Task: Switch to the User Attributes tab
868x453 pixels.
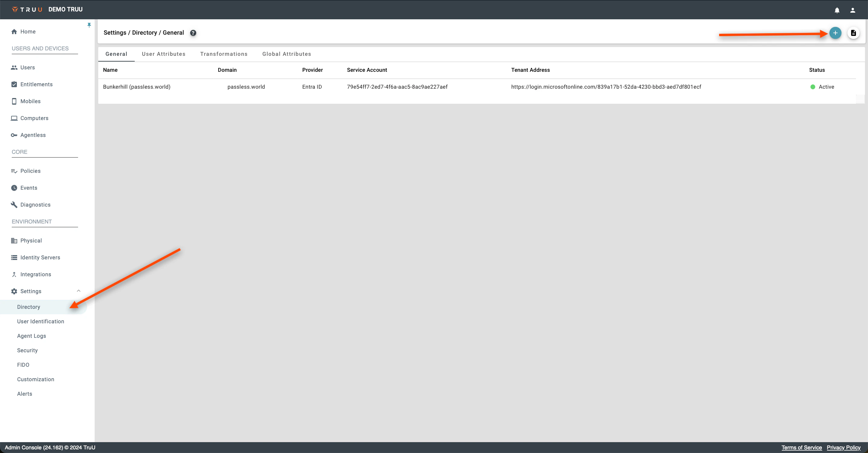Action: pyautogui.click(x=163, y=54)
